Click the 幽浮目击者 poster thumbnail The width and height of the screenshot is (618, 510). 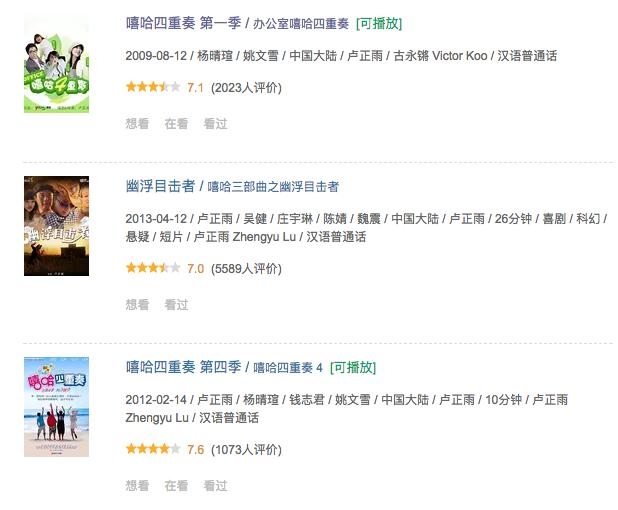tap(56, 226)
